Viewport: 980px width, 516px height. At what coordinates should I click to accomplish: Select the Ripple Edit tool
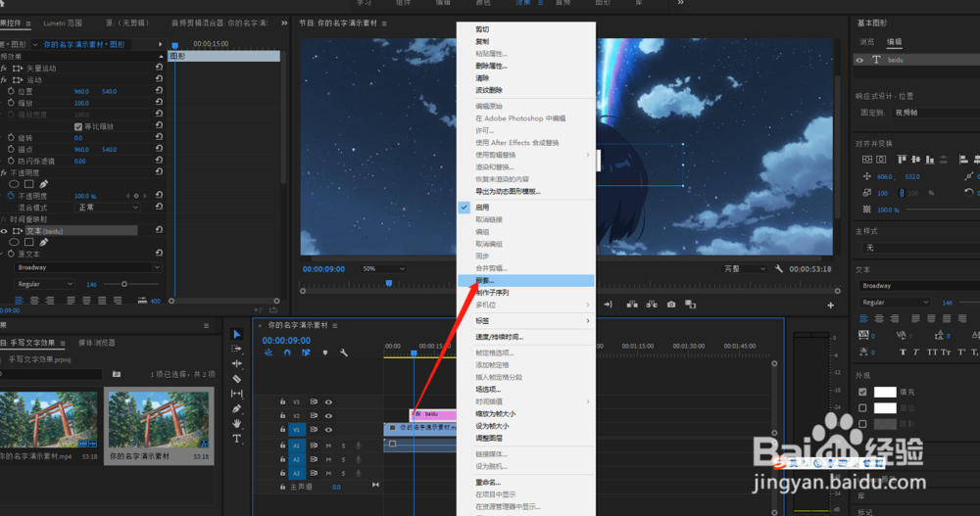click(x=236, y=363)
